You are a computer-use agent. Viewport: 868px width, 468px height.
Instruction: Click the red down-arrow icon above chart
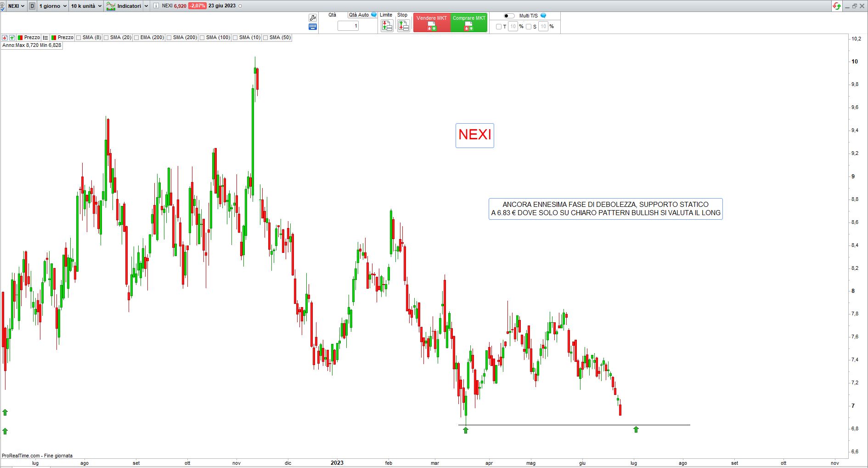click(5, 38)
